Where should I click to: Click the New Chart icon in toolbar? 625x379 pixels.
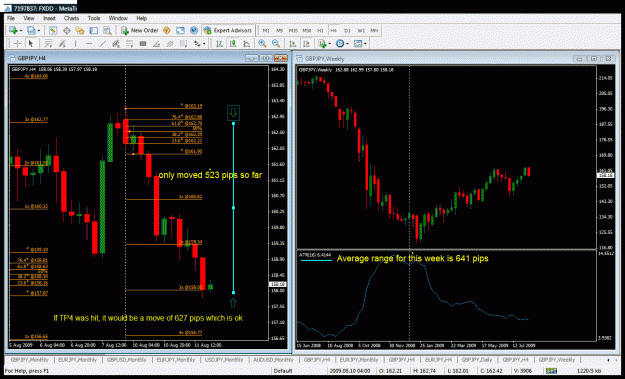[13, 30]
